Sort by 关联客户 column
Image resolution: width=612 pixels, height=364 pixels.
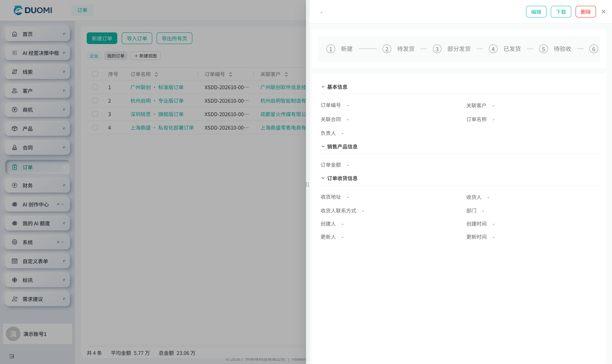tap(286, 74)
